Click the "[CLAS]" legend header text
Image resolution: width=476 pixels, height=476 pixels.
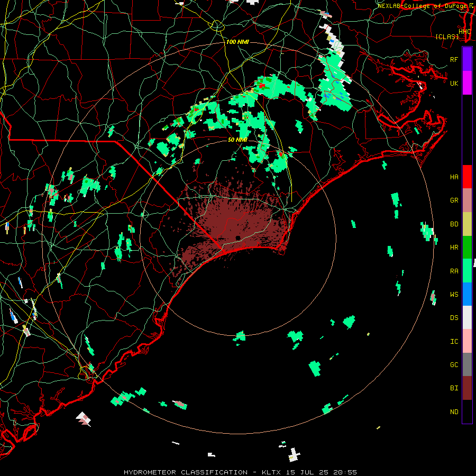coord(447,36)
